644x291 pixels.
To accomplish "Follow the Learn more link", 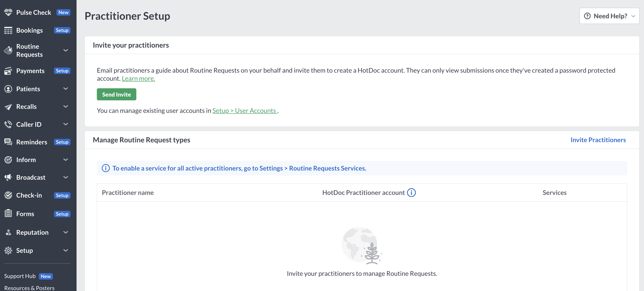I will click(139, 78).
